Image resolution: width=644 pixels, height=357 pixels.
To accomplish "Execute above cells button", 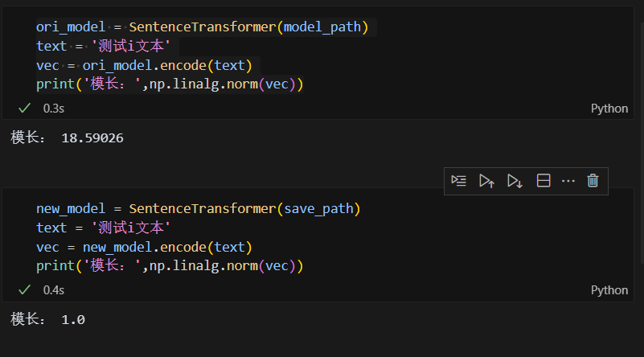I will coord(486,181).
